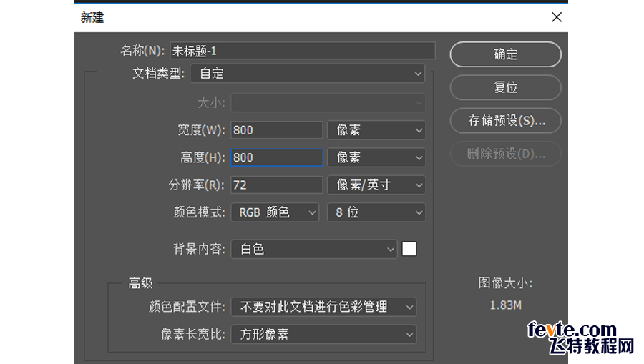
Task: Open the width unit dropdown 像素
Action: (376, 130)
